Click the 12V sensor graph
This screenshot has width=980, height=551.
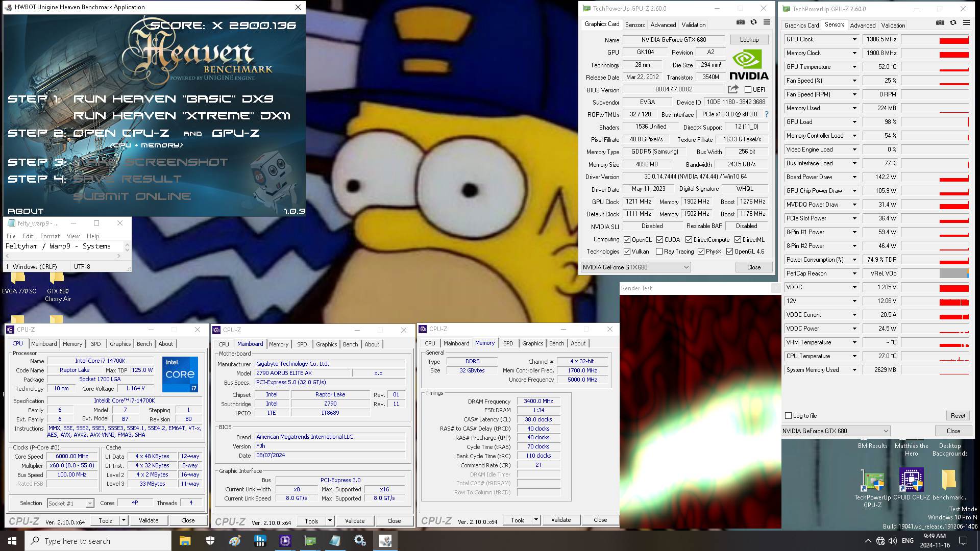(x=935, y=301)
